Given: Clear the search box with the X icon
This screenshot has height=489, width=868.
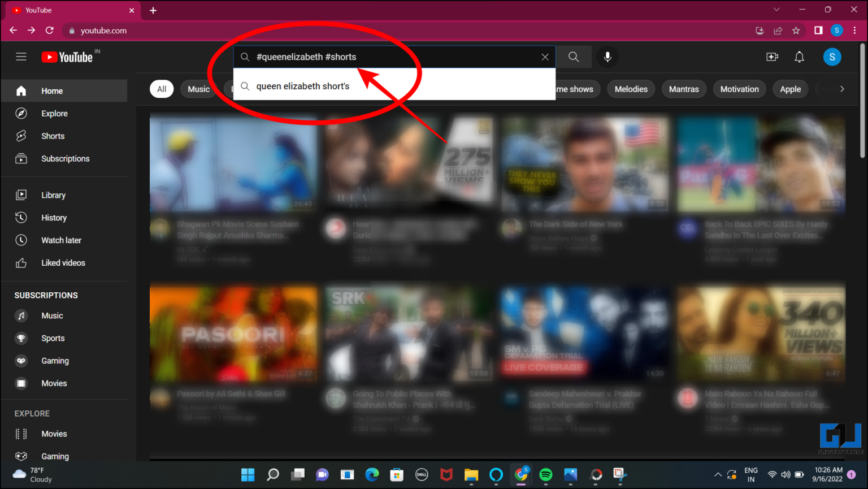Looking at the screenshot, I should point(545,57).
